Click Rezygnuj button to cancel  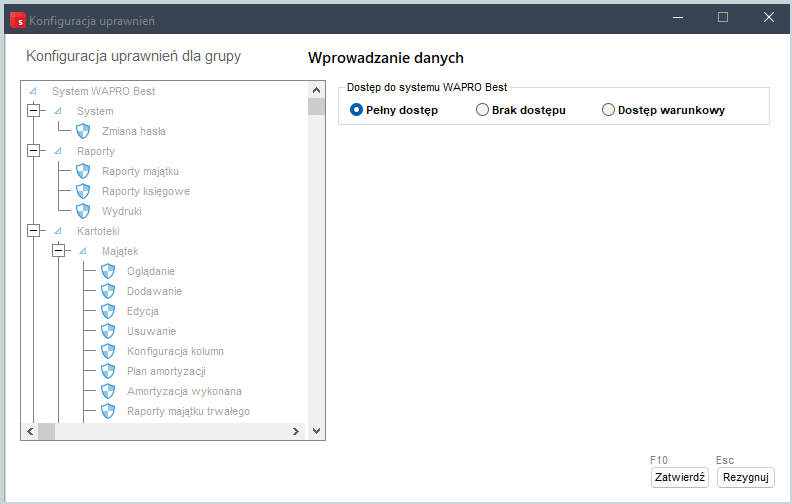pyautogui.click(x=746, y=477)
